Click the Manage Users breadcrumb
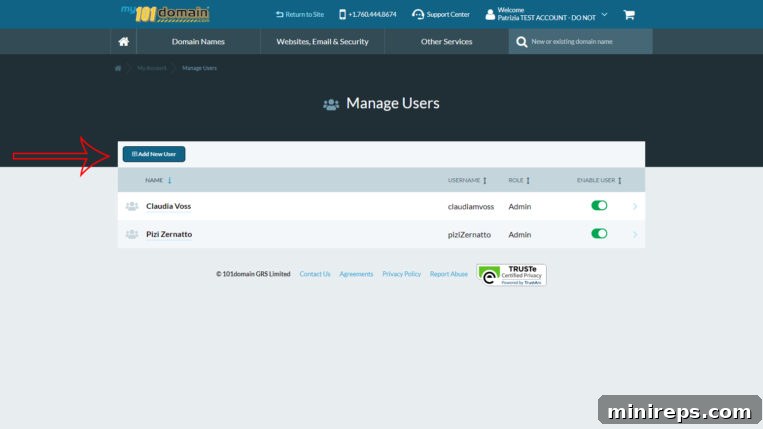The height and width of the screenshot is (429, 763). (200, 68)
